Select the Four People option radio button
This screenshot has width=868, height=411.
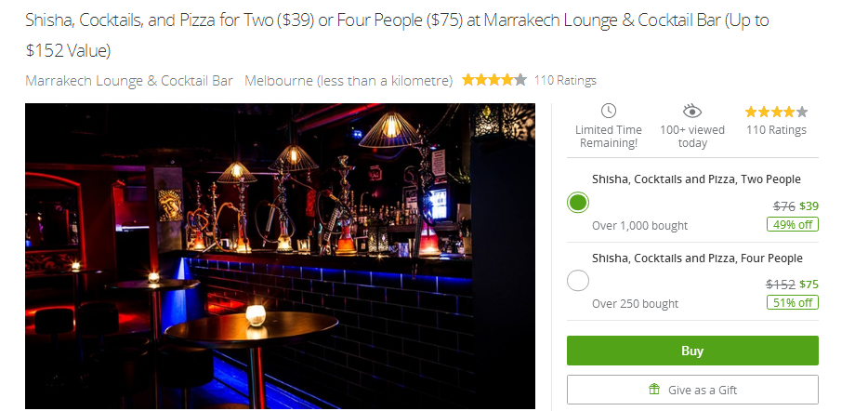[x=578, y=281]
